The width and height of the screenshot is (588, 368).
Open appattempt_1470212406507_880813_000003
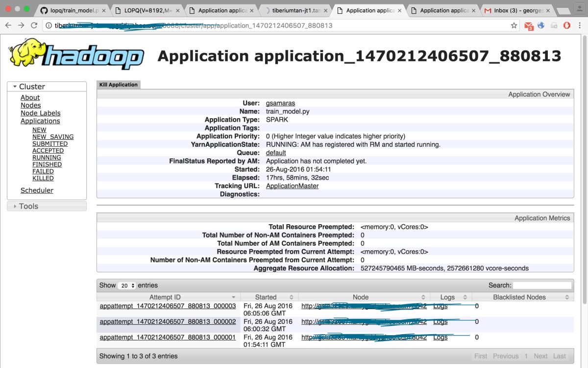click(x=168, y=306)
